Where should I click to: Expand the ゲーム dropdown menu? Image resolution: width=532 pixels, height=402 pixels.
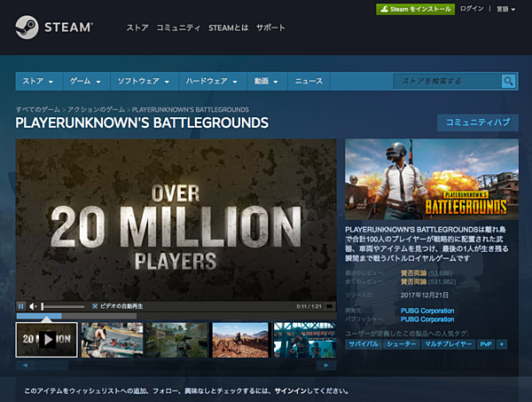point(85,81)
